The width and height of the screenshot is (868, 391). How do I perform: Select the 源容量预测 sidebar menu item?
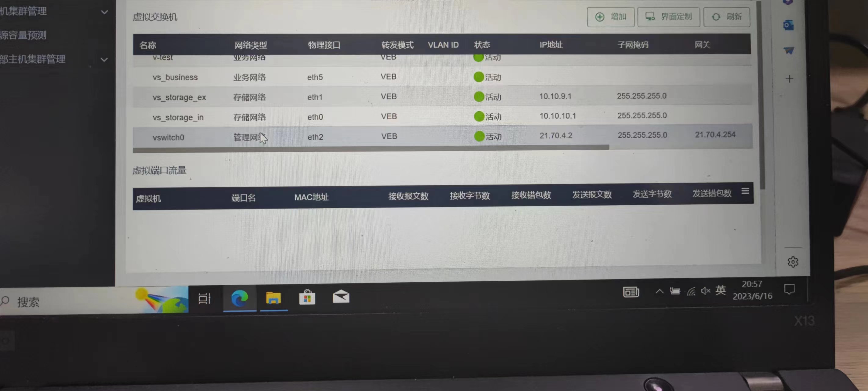(24, 35)
